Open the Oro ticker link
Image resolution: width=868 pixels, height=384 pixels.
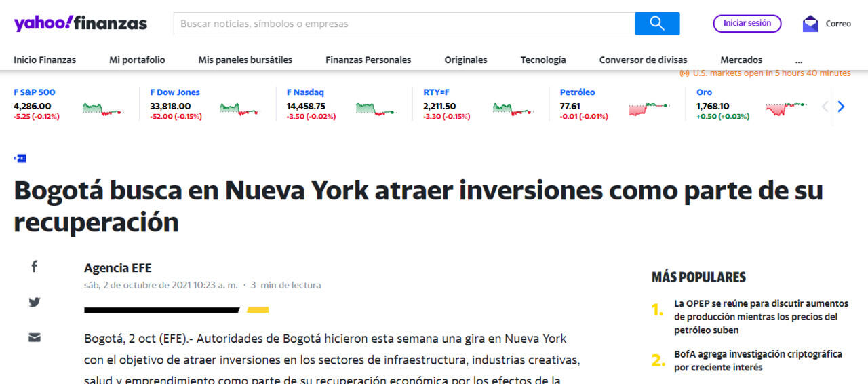[x=704, y=92]
